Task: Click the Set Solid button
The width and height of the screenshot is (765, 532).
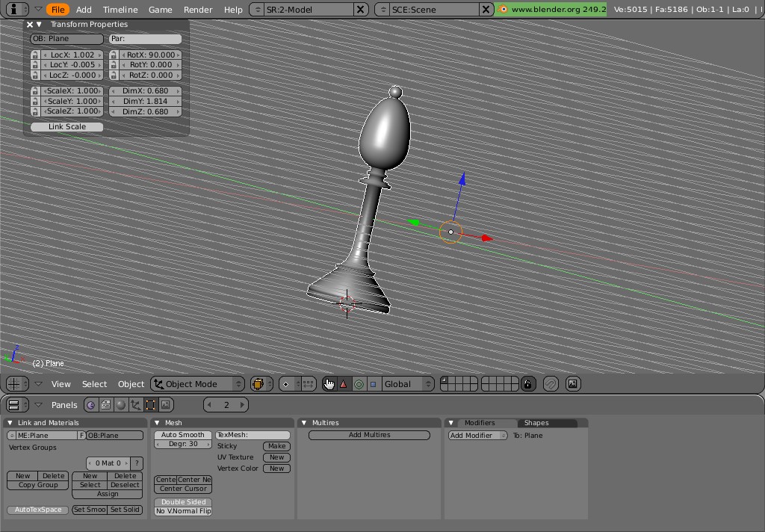Action: pyautogui.click(x=125, y=510)
